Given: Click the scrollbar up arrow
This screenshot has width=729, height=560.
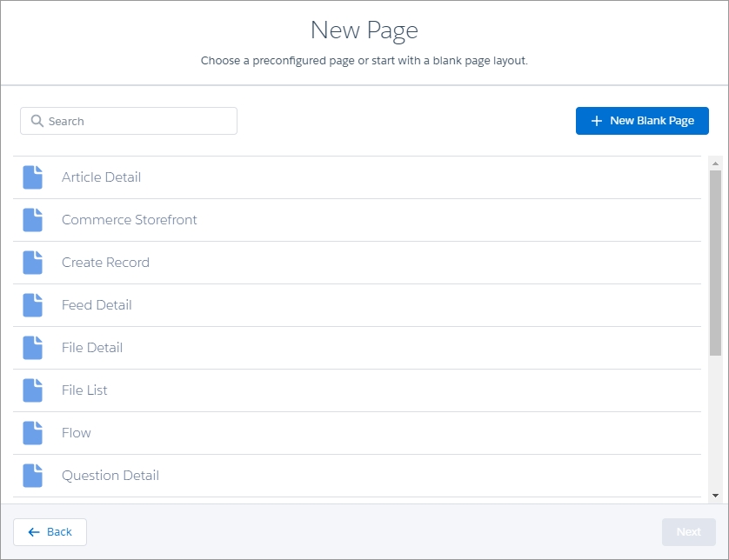Looking at the screenshot, I should [715, 163].
